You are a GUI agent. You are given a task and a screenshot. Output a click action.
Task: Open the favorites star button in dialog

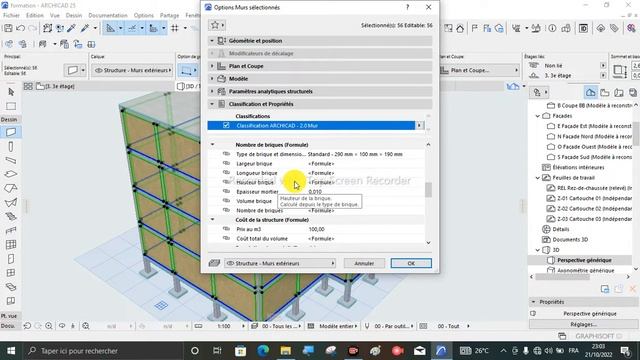coord(217,25)
